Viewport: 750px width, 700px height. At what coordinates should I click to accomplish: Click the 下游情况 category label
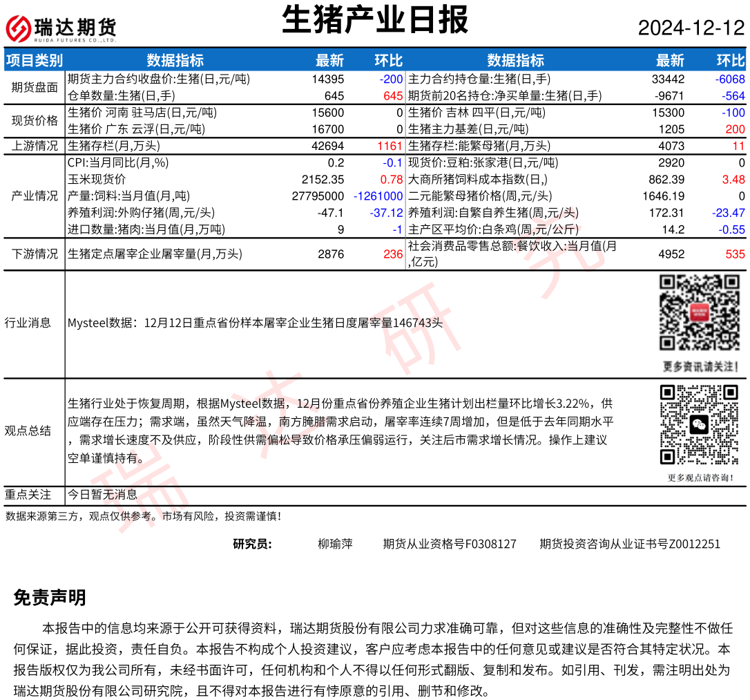point(34,254)
